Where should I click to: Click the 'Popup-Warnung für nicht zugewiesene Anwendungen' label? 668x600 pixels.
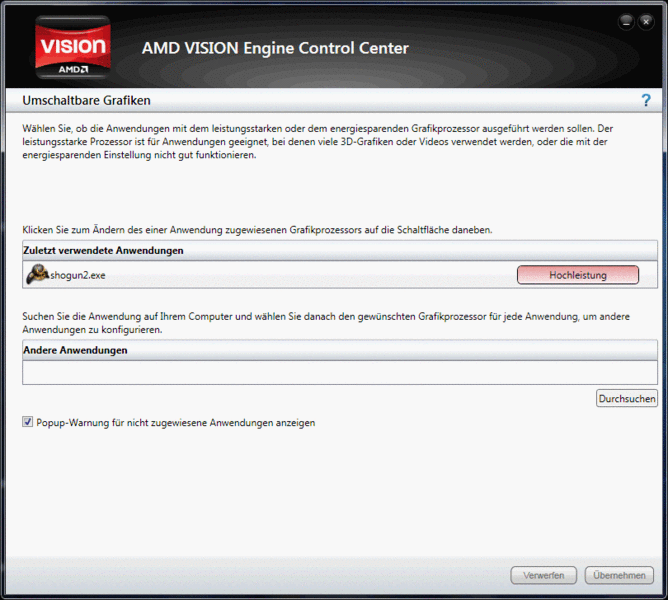(x=176, y=423)
